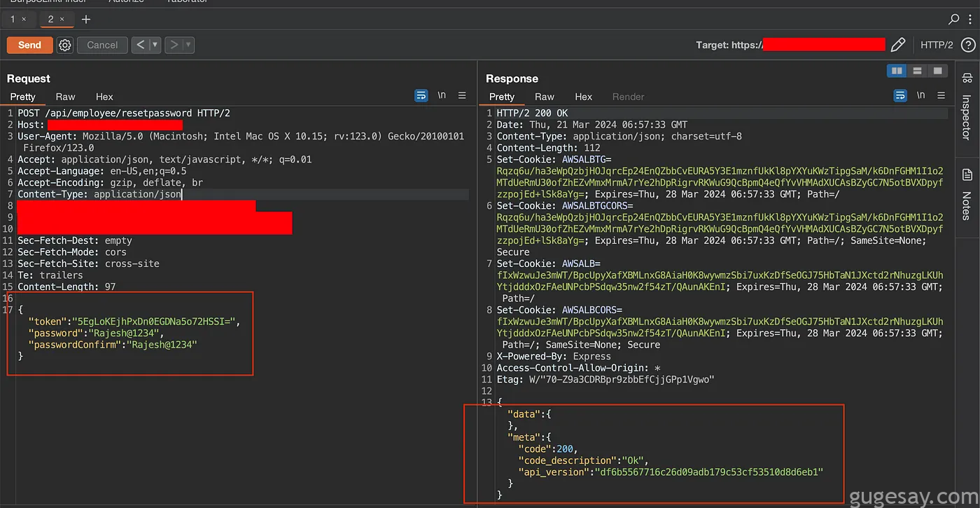Click the Te: trailers line
The image size is (980, 508).
point(50,275)
